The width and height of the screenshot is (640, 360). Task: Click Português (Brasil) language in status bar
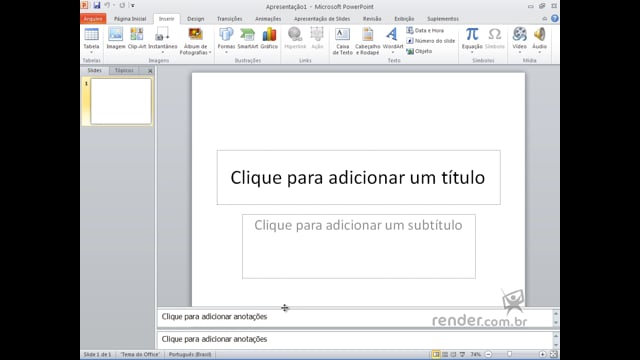(x=190, y=354)
